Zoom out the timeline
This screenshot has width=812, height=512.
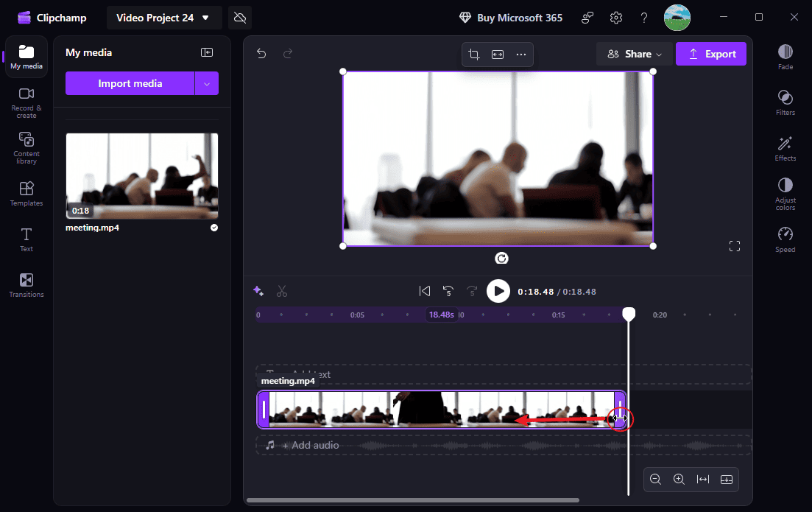pyautogui.click(x=656, y=480)
